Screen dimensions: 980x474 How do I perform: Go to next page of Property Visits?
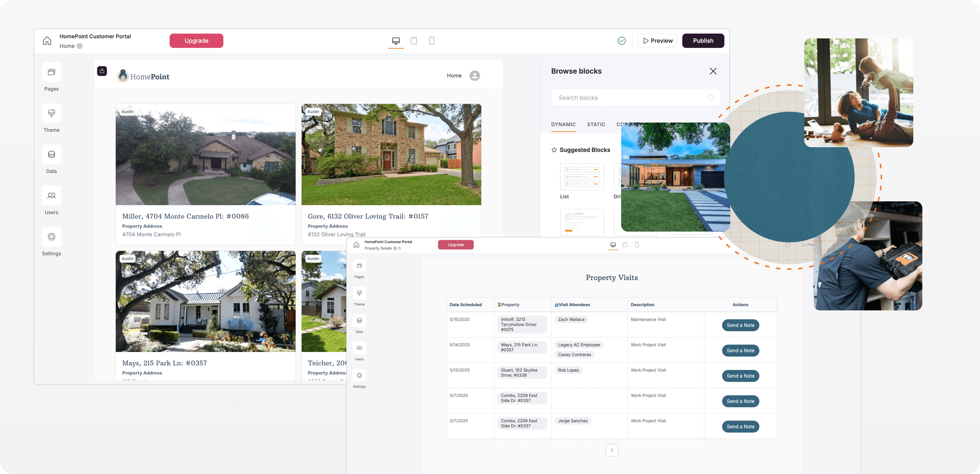click(612, 450)
